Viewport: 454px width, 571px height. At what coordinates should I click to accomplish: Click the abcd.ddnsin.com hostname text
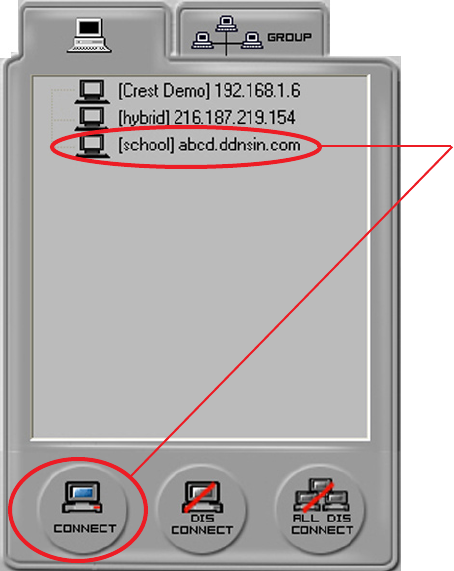[240, 145]
